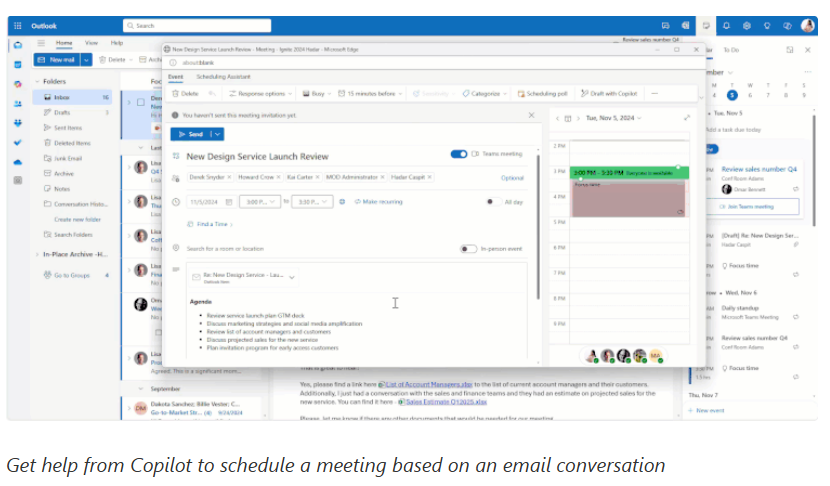Open My Day icon in Outlook header
This screenshot has height=486, width=830.
[x=706, y=25]
